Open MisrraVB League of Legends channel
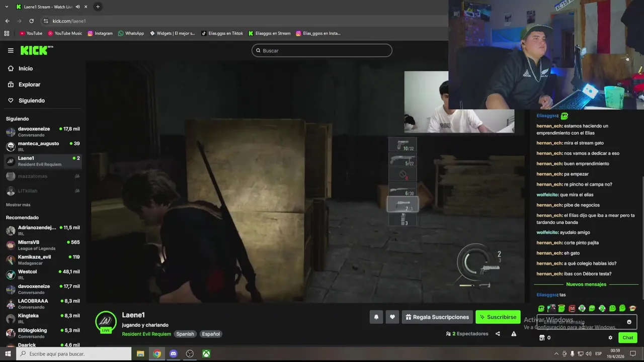Image resolution: width=644 pixels, height=362 pixels. [43, 245]
